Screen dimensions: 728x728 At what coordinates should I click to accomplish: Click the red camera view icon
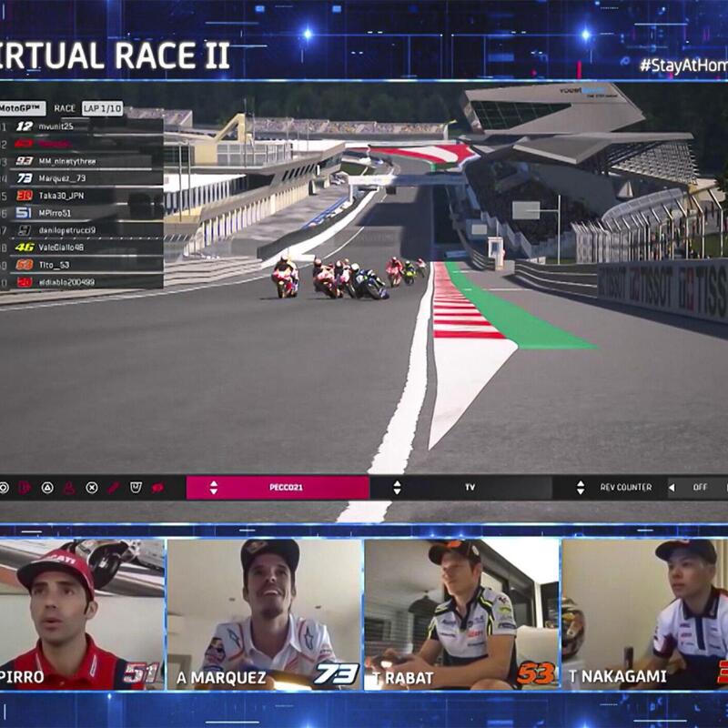[157, 488]
